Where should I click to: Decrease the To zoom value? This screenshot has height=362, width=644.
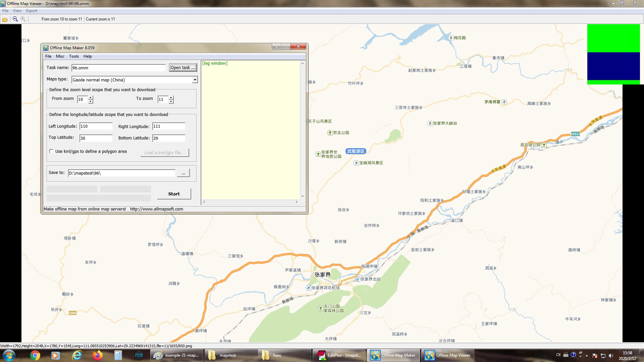(171, 101)
